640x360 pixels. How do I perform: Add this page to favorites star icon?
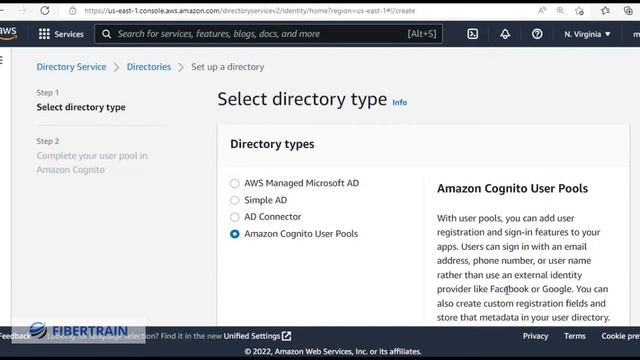point(579,11)
